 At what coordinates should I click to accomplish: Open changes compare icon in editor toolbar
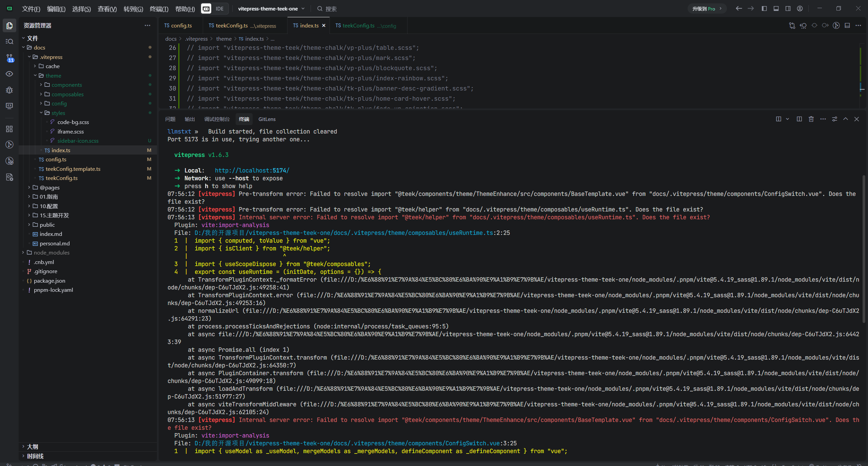point(792,25)
